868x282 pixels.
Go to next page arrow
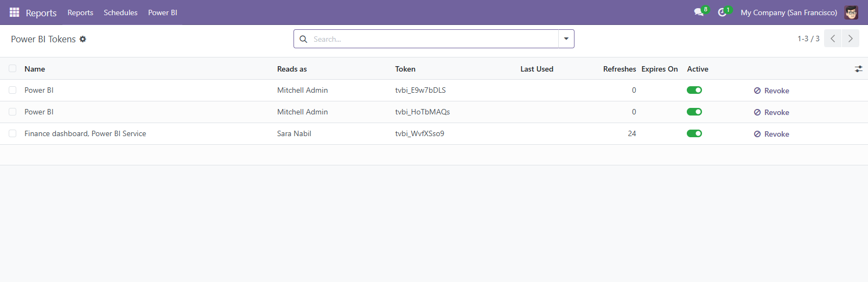[851, 39]
